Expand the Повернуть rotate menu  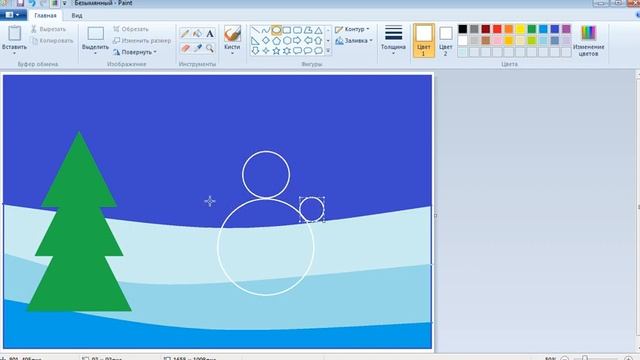click(135, 52)
